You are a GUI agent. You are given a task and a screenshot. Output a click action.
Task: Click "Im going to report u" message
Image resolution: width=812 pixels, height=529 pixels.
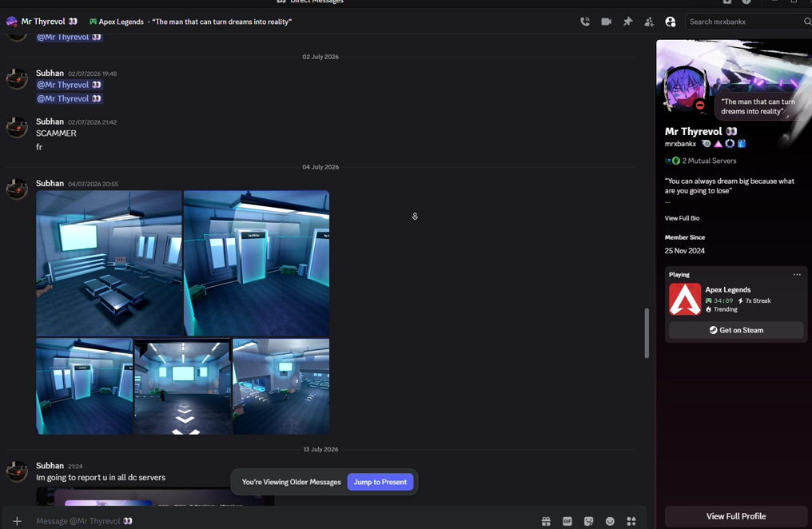[101, 478]
